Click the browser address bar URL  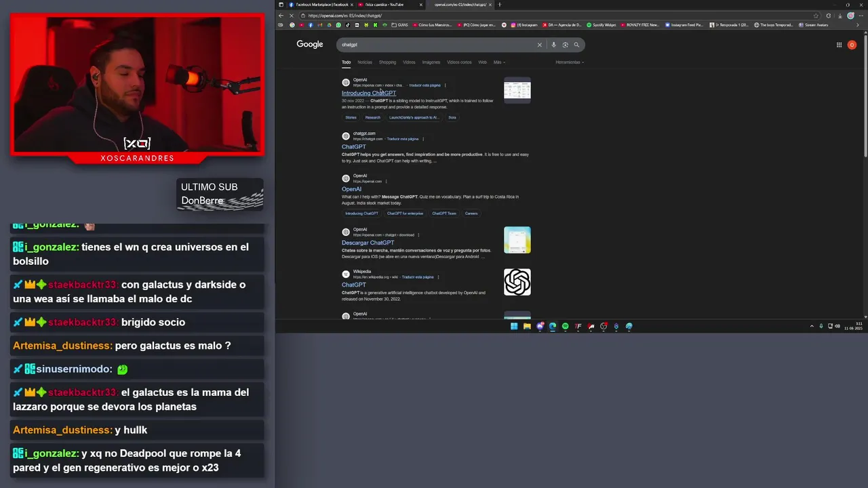click(345, 16)
